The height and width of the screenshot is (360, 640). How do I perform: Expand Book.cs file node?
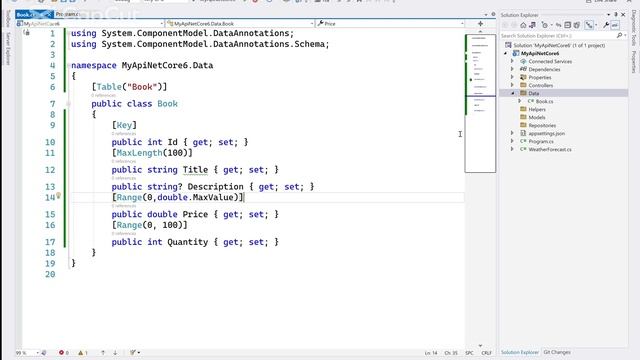pos(520,101)
